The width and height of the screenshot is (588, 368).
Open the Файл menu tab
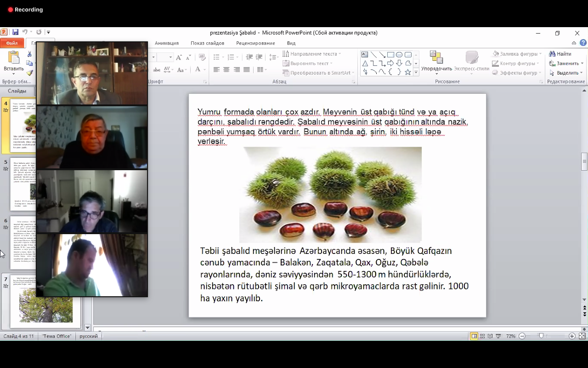(12, 43)
